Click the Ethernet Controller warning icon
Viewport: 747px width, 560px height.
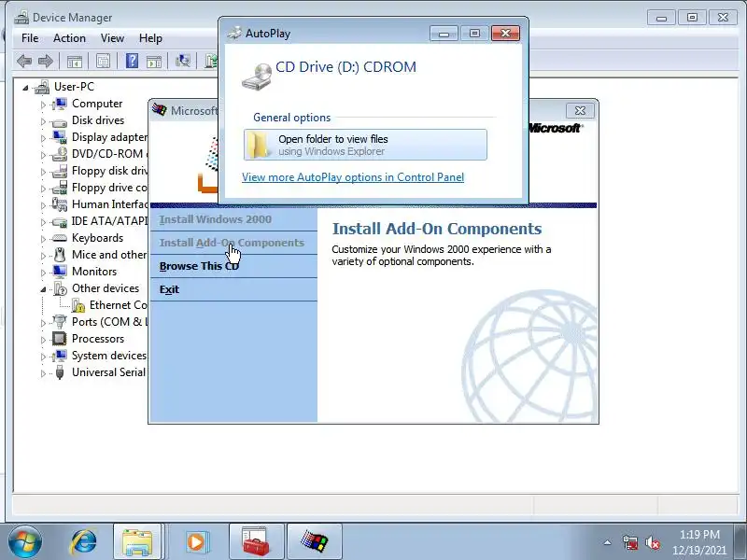(78, 305)
